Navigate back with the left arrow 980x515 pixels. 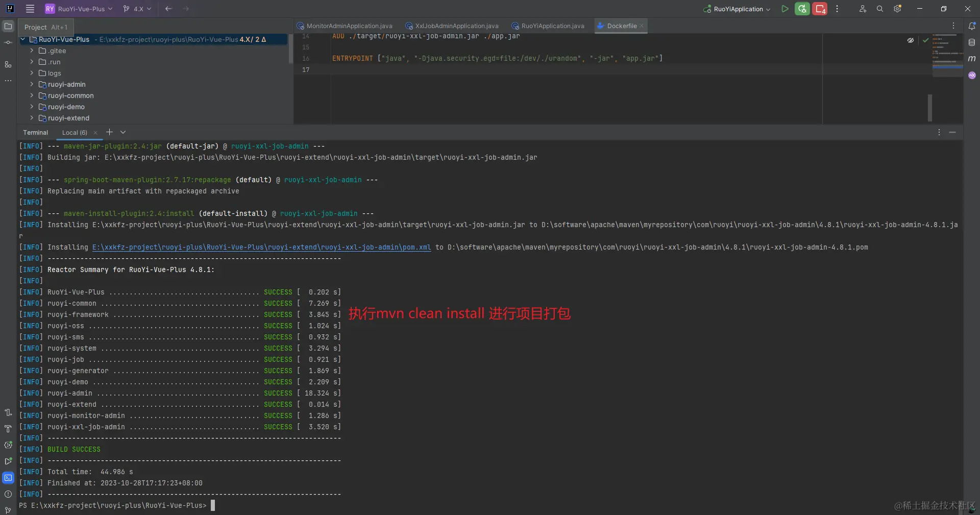[x=168, y=9]
